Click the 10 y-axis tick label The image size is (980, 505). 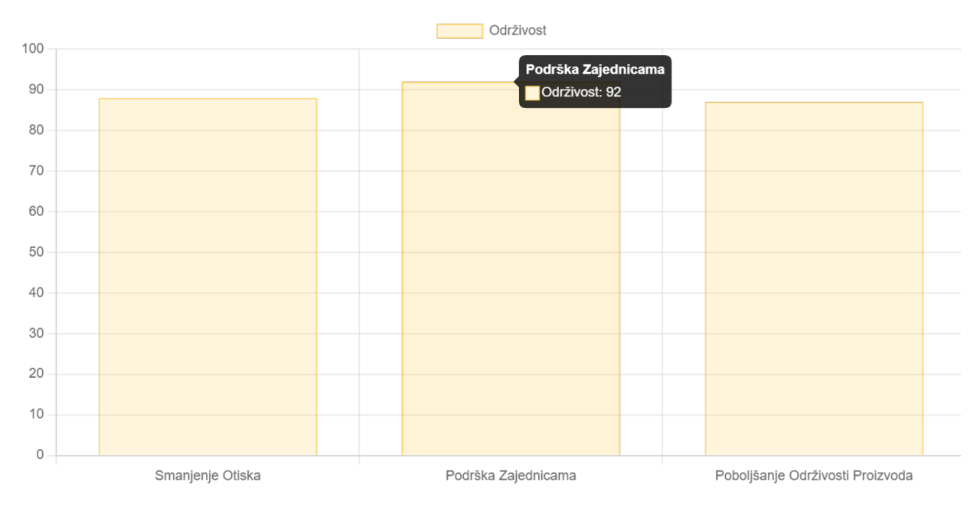coord(38,415)
